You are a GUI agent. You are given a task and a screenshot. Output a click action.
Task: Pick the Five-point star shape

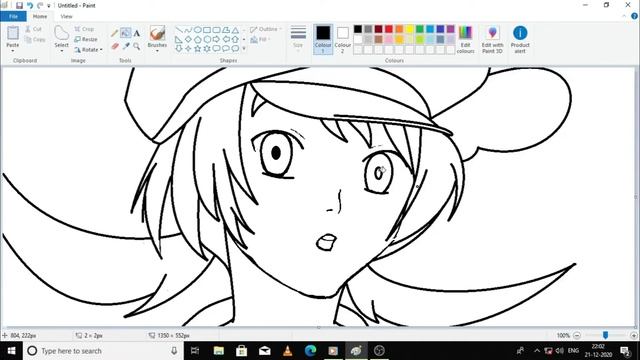pos(198,49)
